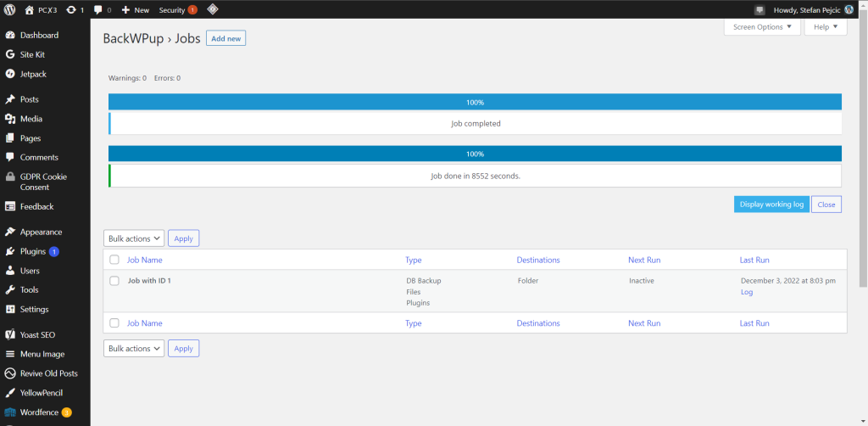868x426 pixels.
Task: Click the Feedback icon in sidebar
Action: [10, 206]
